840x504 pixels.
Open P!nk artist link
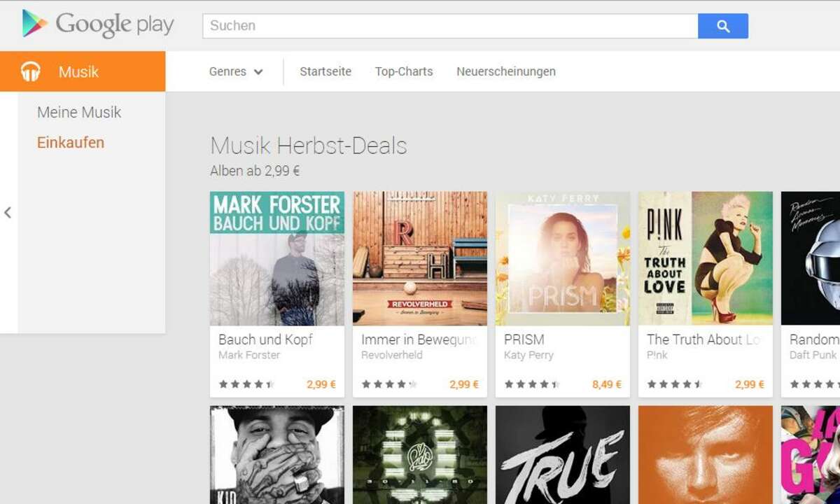657,355
